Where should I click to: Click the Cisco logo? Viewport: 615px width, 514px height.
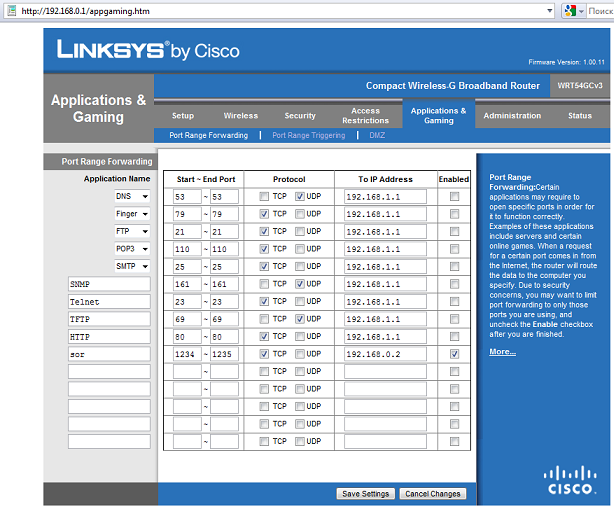pyautogui.click(x=572, y=480)
